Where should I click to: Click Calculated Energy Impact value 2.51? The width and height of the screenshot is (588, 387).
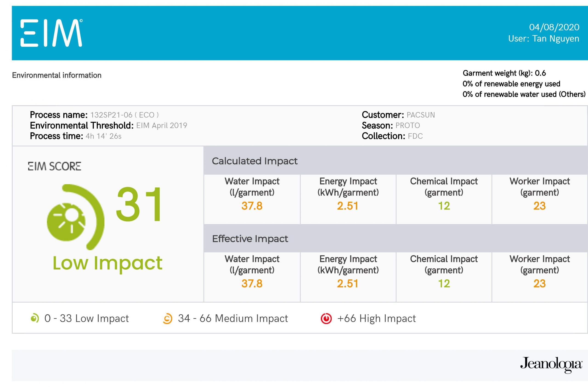click(x=348, y=206)
